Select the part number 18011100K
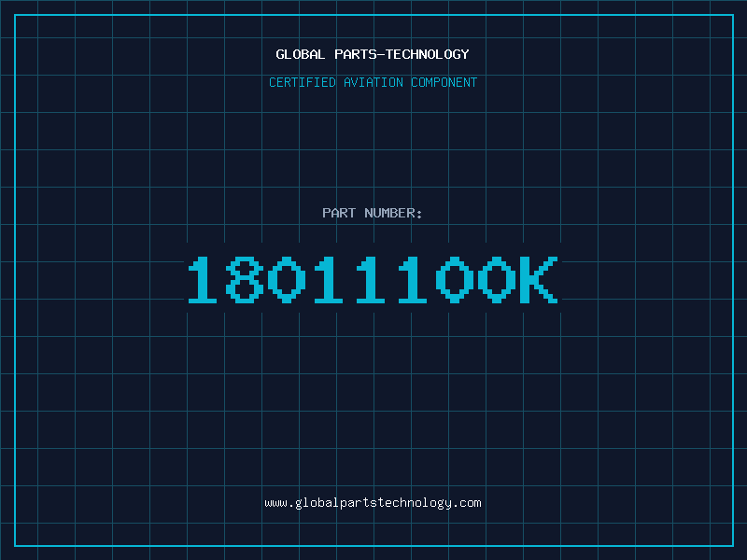Screen dimensions: 747x560 coord(373,279)
